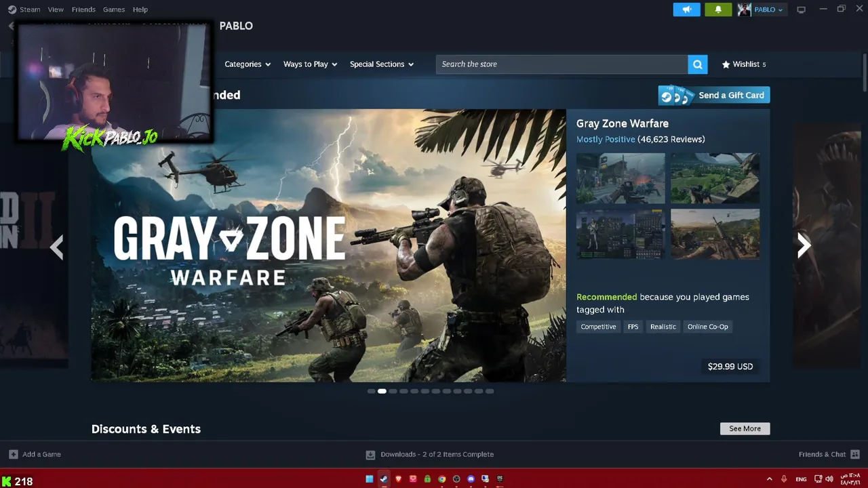Open the green padlock app in taskbar
This screenshot has width=868, height=488.
pos(427,479)
